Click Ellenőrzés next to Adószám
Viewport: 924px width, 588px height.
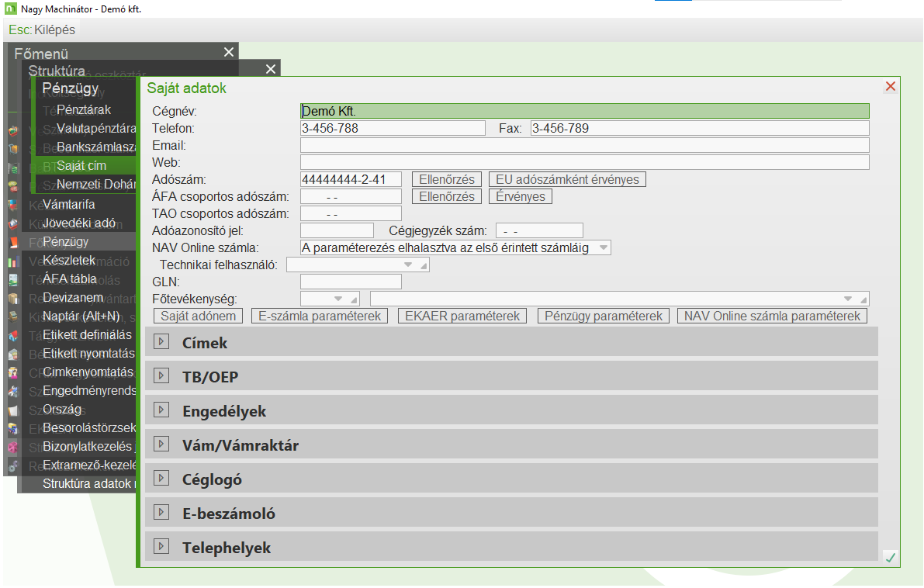(447, 180)
